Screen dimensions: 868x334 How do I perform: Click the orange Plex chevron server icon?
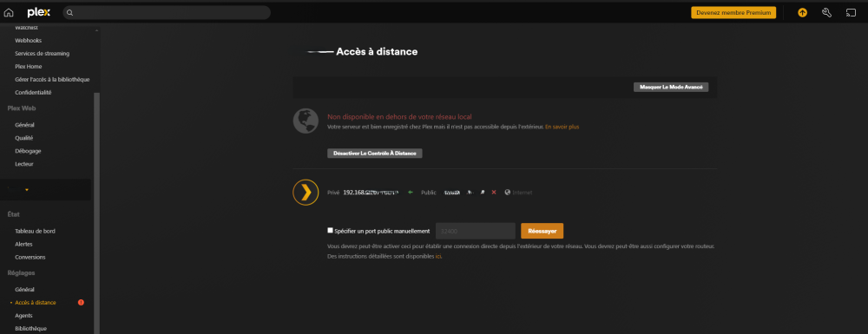click(306, 193)
